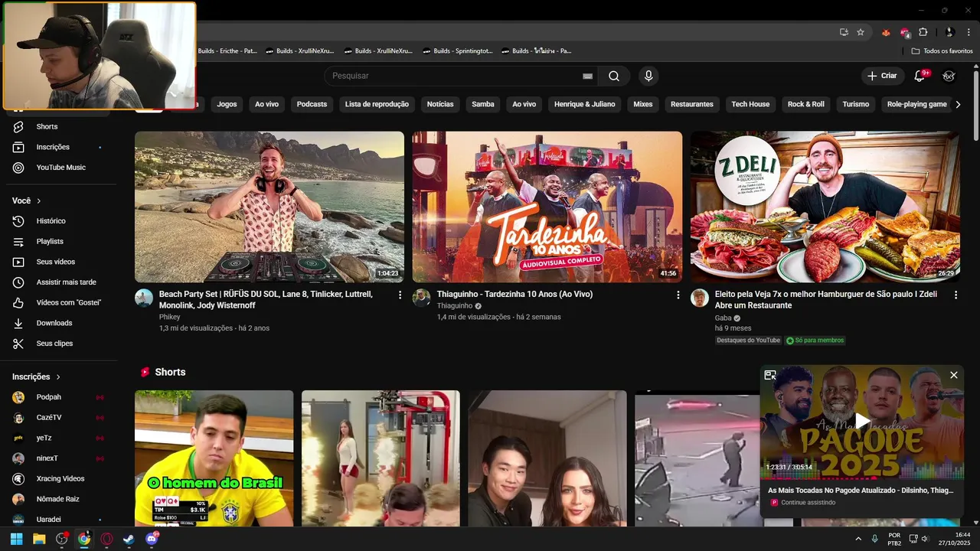Close the Pagode 2025 miniplayer

coord(954,375)
